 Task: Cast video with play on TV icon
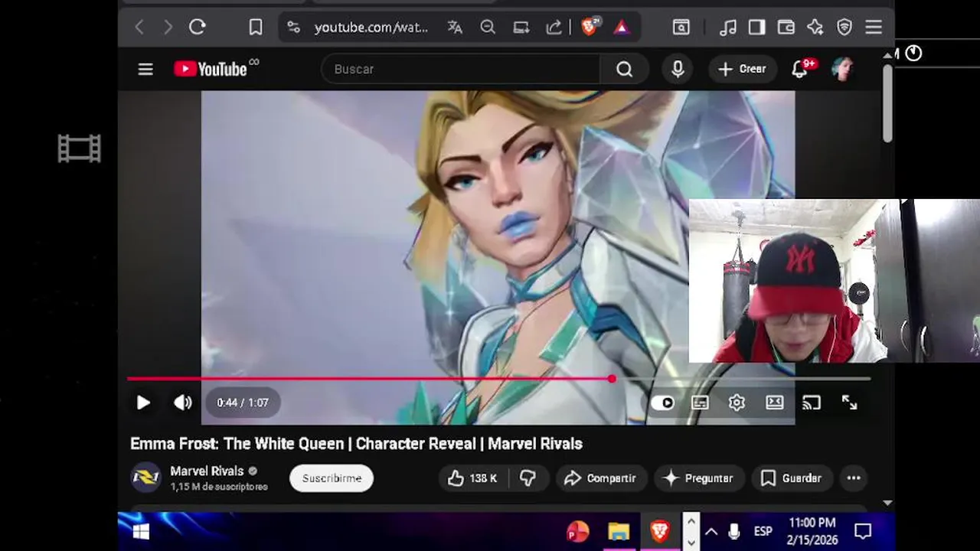tap(812, 403)
